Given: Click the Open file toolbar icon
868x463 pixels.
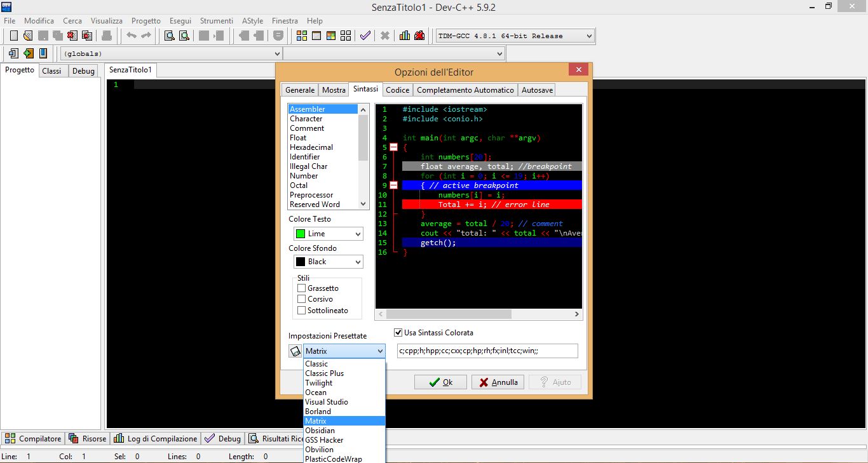Looking at the screenshot, I should pos(28,36).
